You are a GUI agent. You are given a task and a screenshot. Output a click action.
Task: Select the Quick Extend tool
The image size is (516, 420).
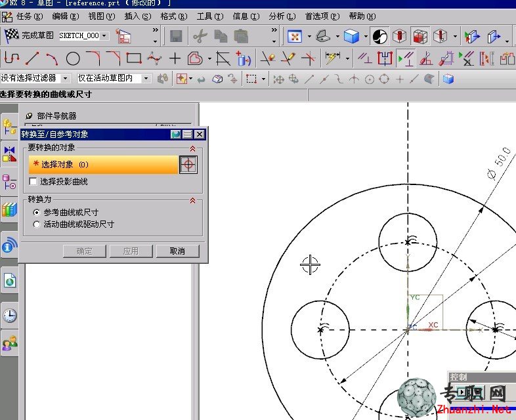pyautogui.click(x=288, y=59)
